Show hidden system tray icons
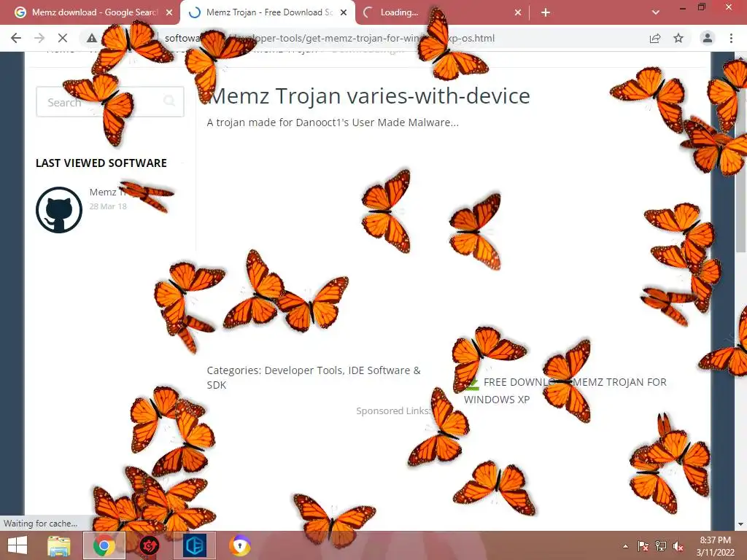The height and width of the screenshot is (560, 747). (625, 546)
